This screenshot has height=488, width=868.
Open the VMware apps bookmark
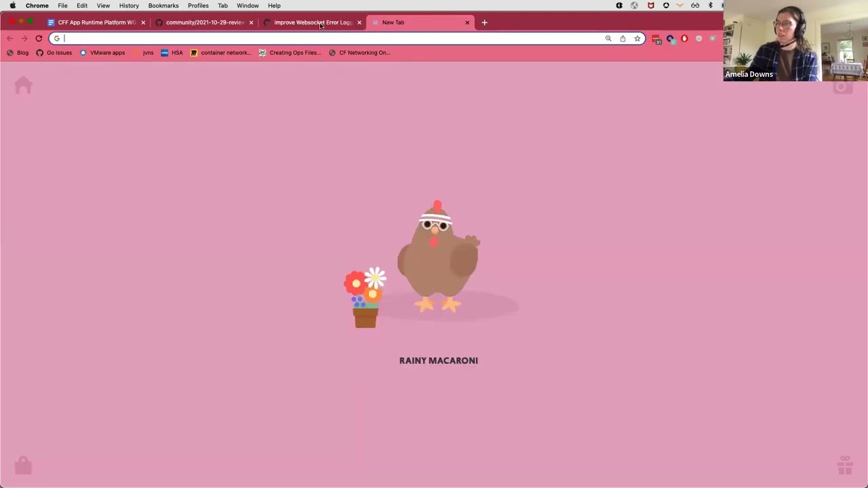tap(102, 53)
